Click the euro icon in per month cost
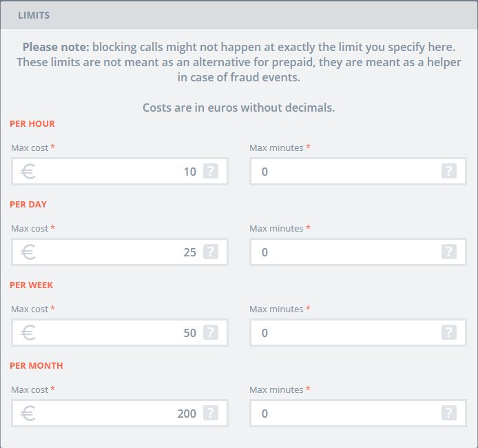The image size is (478, 448). [28, 414]
